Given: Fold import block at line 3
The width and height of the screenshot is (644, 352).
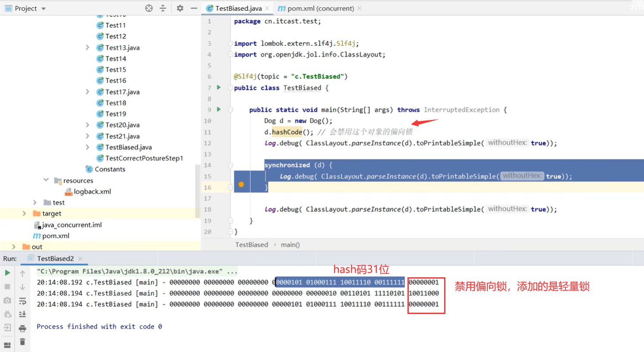Looking at the screenshot, I should pos(230,43).
